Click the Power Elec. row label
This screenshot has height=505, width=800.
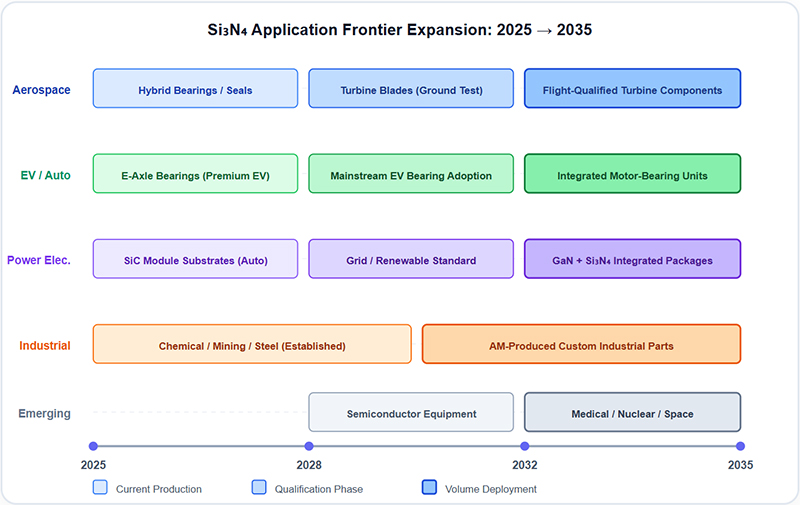39,260
